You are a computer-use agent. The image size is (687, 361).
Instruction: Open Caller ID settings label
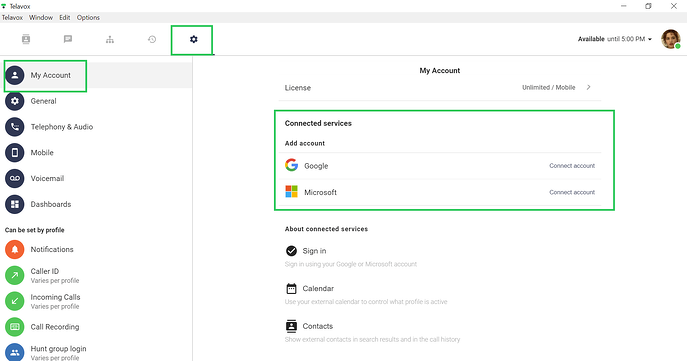coord(45,271)
